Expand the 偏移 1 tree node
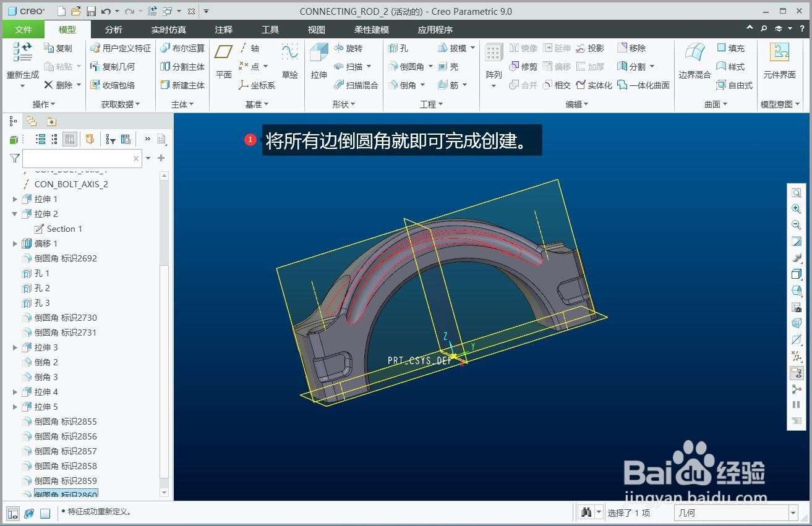This screenshot has width=812, height=526. pyautogui.click(x=15, y=244)
